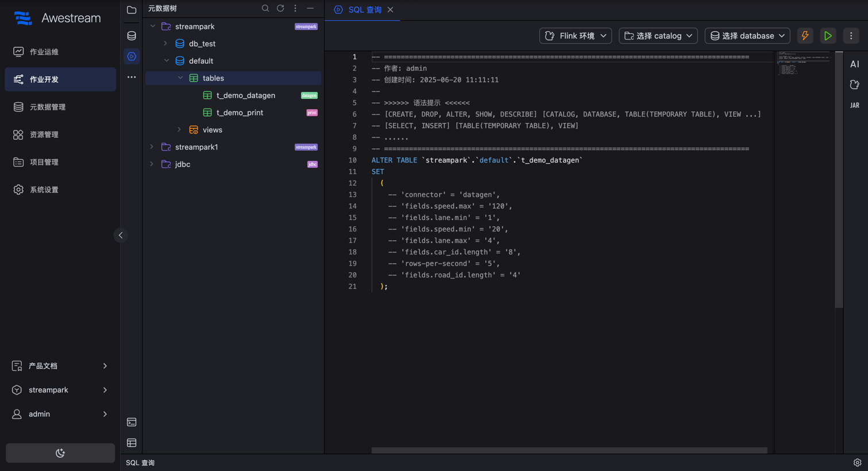The width and height of the screenshot is (868, 471).
Task: Open the AI assistant side panel
Action: (855, 64)
